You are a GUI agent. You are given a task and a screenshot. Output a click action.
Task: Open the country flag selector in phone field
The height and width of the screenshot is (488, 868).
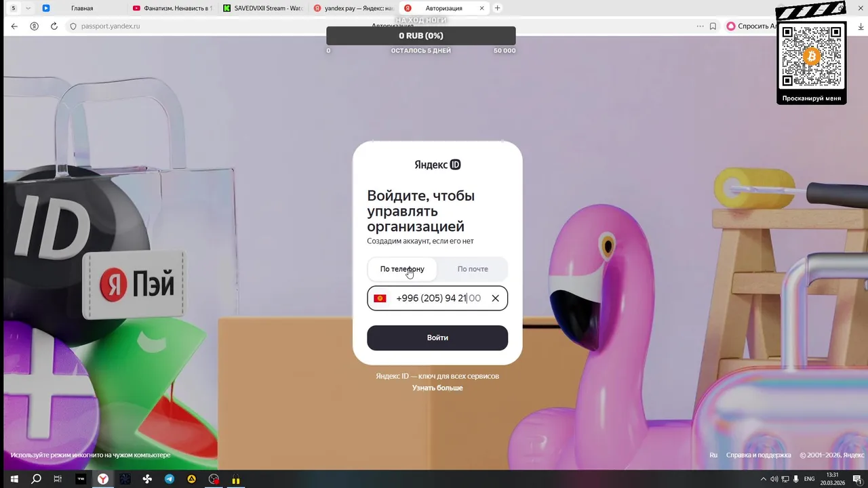pos(380,298)
